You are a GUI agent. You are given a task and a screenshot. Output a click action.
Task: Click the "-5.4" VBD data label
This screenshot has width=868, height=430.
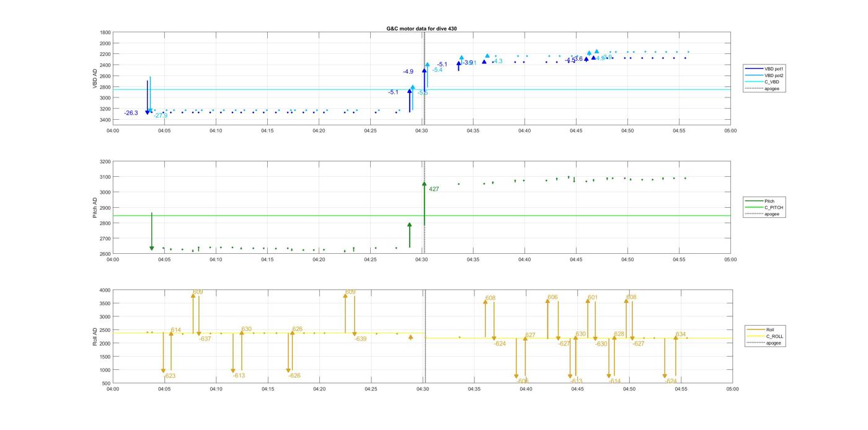pos(438,69)
